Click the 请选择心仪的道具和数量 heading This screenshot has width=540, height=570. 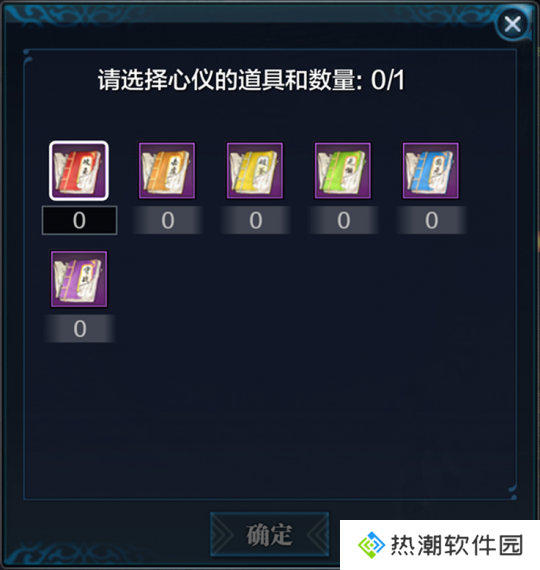pos(230,80)
